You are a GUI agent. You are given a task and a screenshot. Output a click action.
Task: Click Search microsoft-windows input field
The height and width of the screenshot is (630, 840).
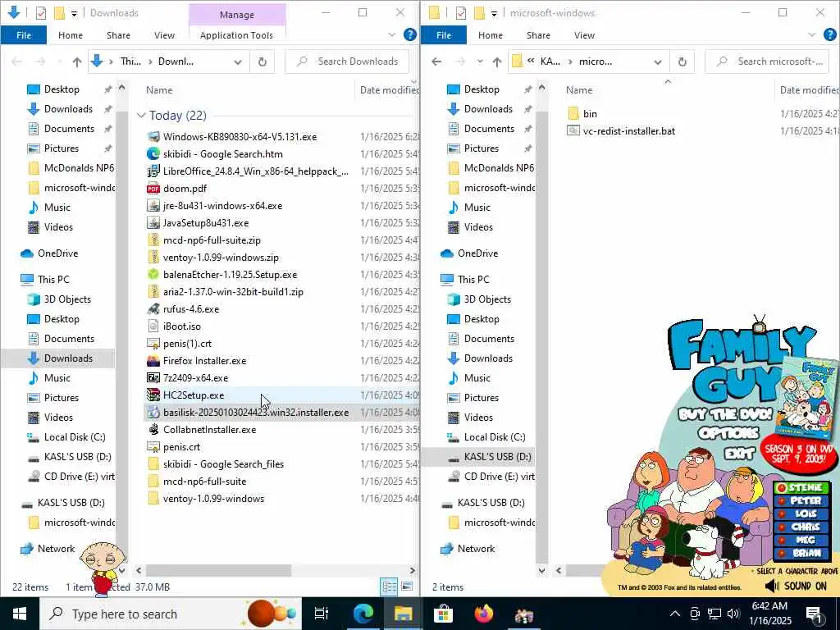point(767,62)
